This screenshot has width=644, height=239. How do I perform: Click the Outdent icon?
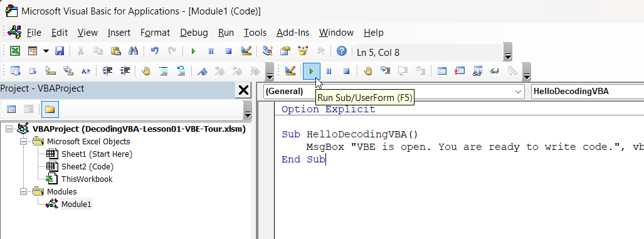point(125,71)
